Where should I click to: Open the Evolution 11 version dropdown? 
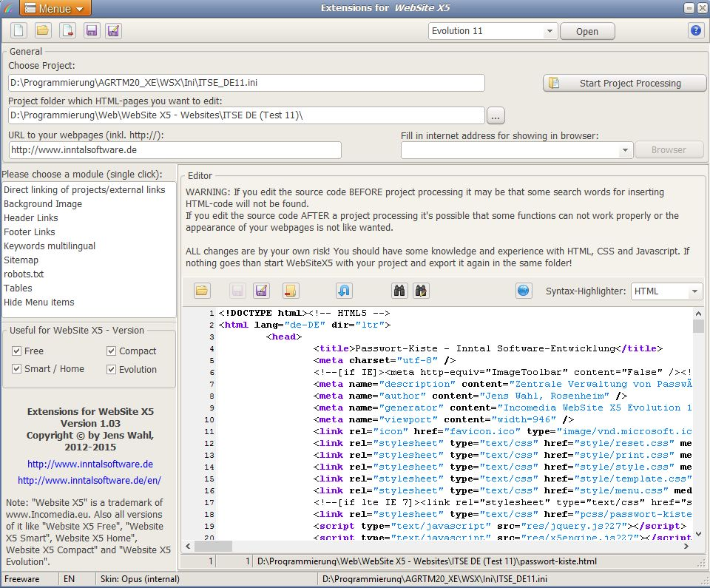click(550, 31)
